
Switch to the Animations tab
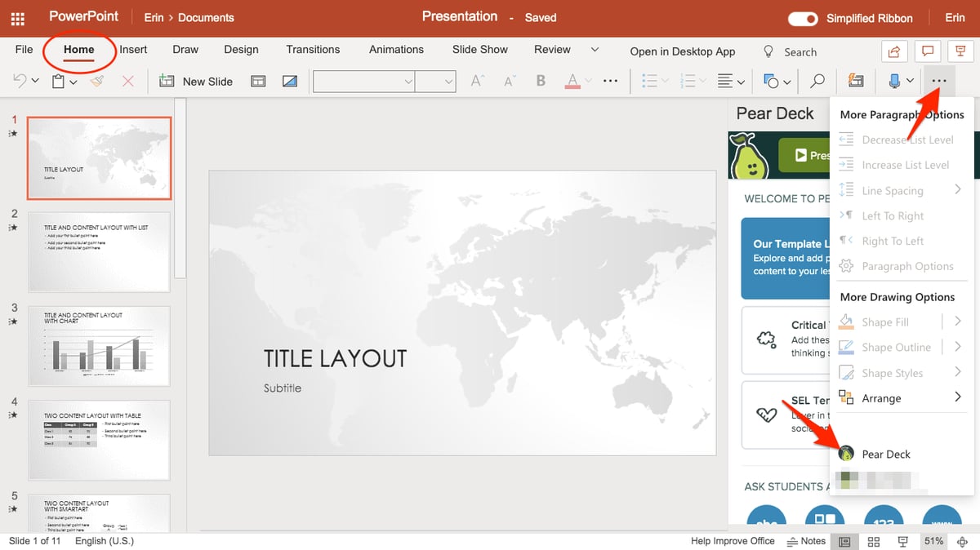coord(396,50)
